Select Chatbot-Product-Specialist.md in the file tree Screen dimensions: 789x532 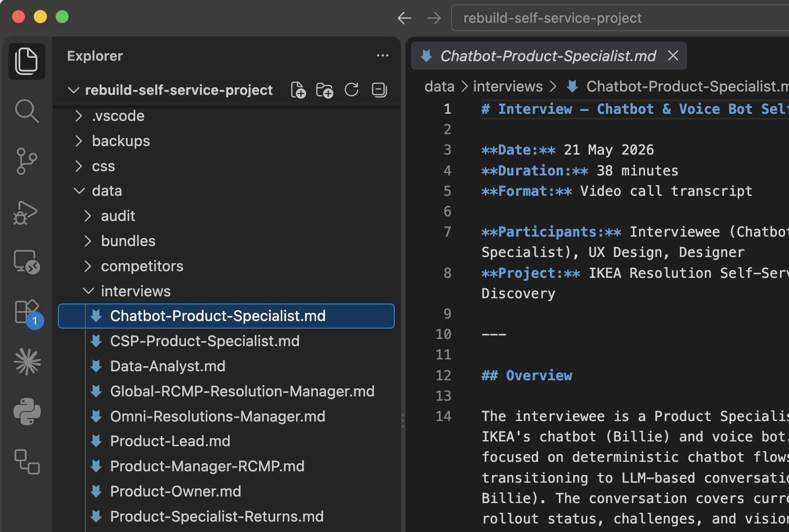pyautogui.click(x=226, y=316)
